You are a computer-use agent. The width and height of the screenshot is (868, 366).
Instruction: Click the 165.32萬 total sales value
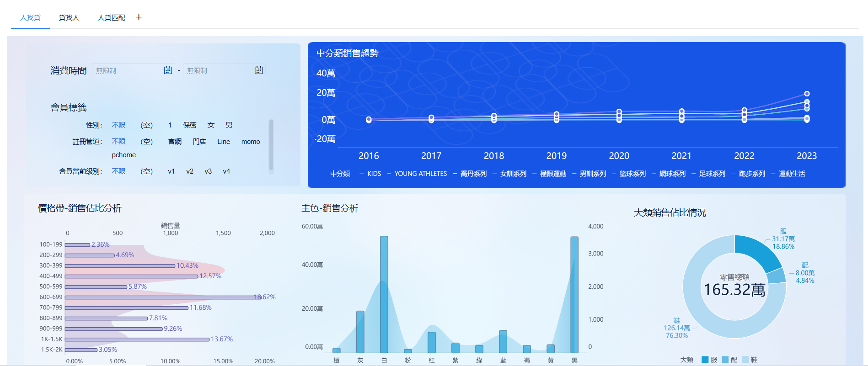pos(734,290)
